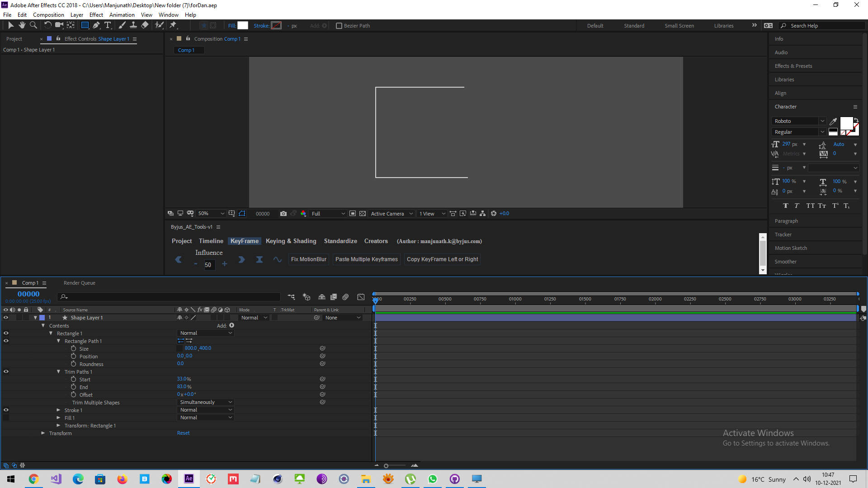
Task: Open After Effects from the taskbar
Action: [189, 479]
